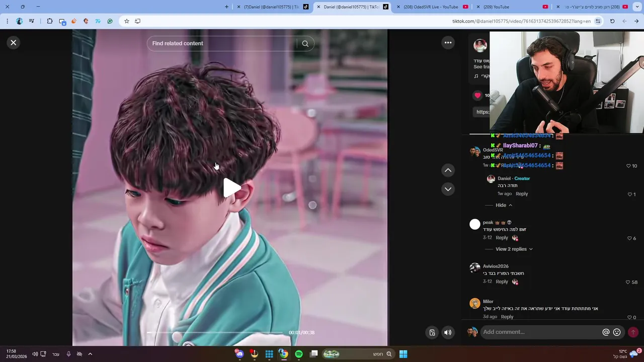This screenshot has height=362, width=644.
Task: Open Spotify from the taskbar
Action: coord(299,354)
